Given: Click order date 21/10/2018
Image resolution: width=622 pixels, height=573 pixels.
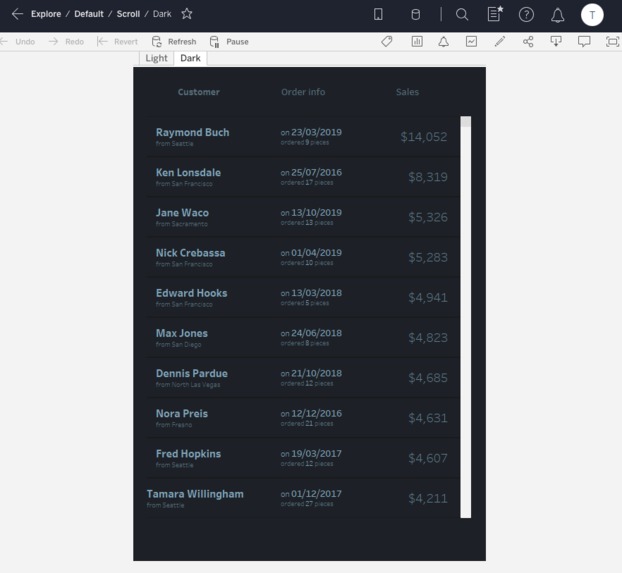Looking at the screenshot, I should (x=316, y=373).
